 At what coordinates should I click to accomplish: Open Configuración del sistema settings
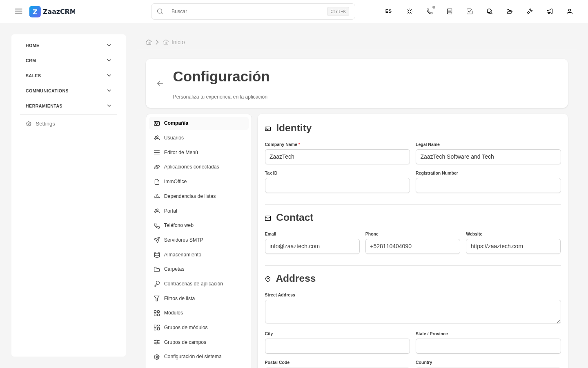point(199,357)
